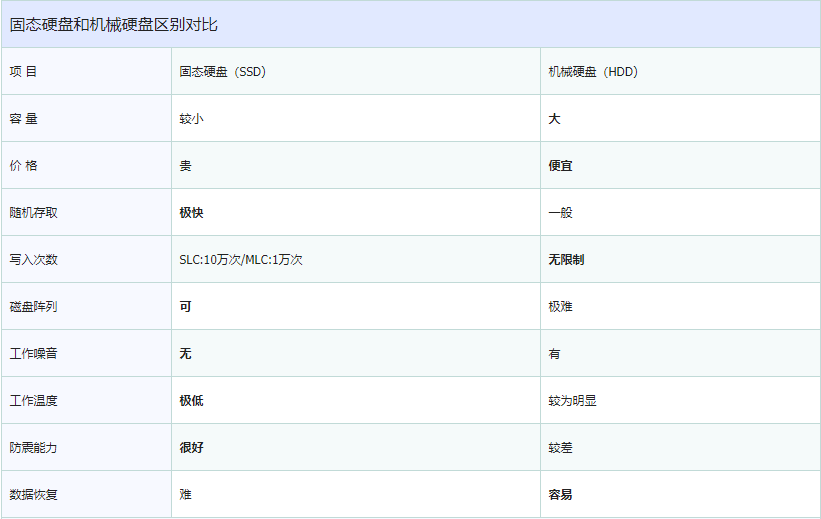Select the 机械硬盘（HDD） column header

pyautogui.click(x=593, y=72)
